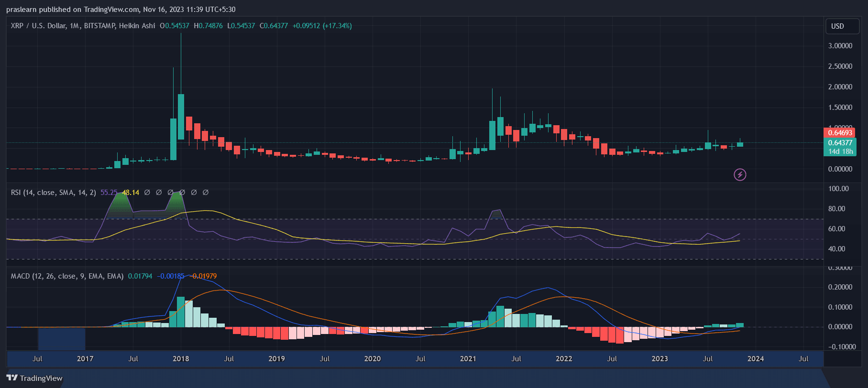Click the teal 0.01794 MACD histogram value
Screen dimensions: 868x388
(140, 276)
